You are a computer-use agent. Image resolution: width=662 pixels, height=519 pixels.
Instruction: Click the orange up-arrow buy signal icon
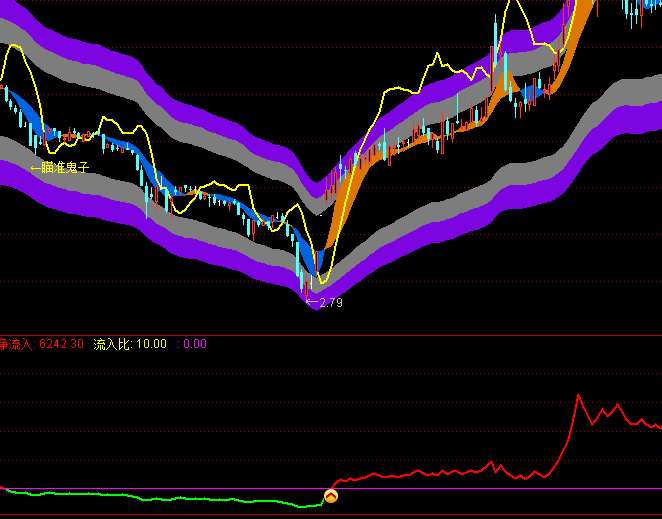pos(331,496)
